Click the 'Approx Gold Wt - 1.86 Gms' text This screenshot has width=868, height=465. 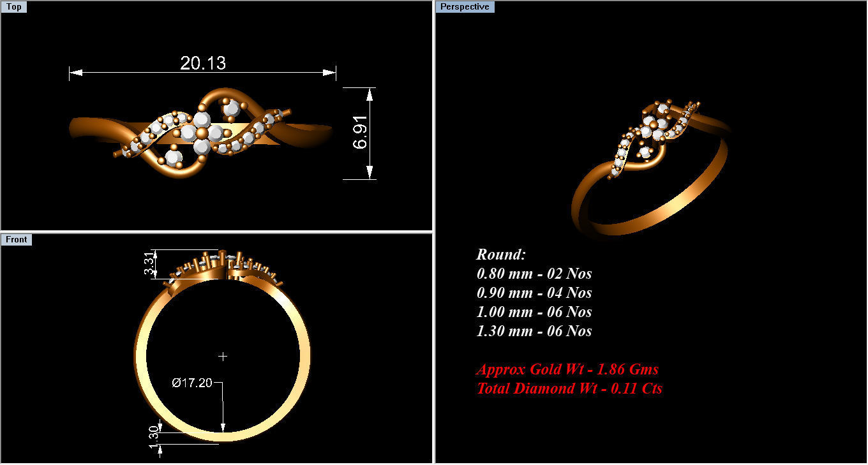567,369
